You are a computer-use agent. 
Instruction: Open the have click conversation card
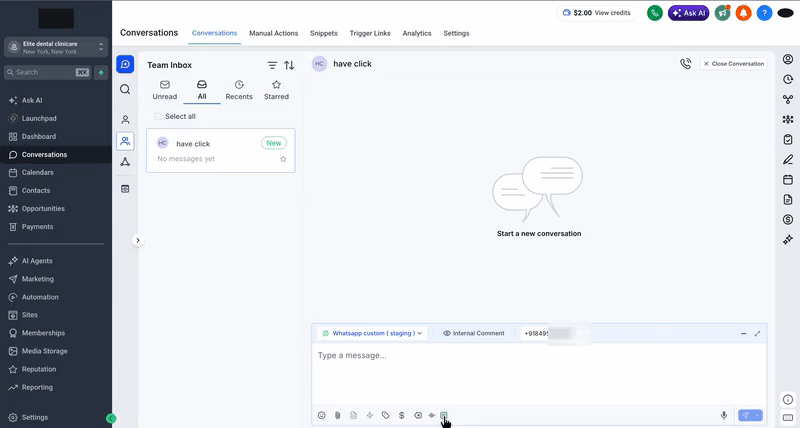point(220,150)
